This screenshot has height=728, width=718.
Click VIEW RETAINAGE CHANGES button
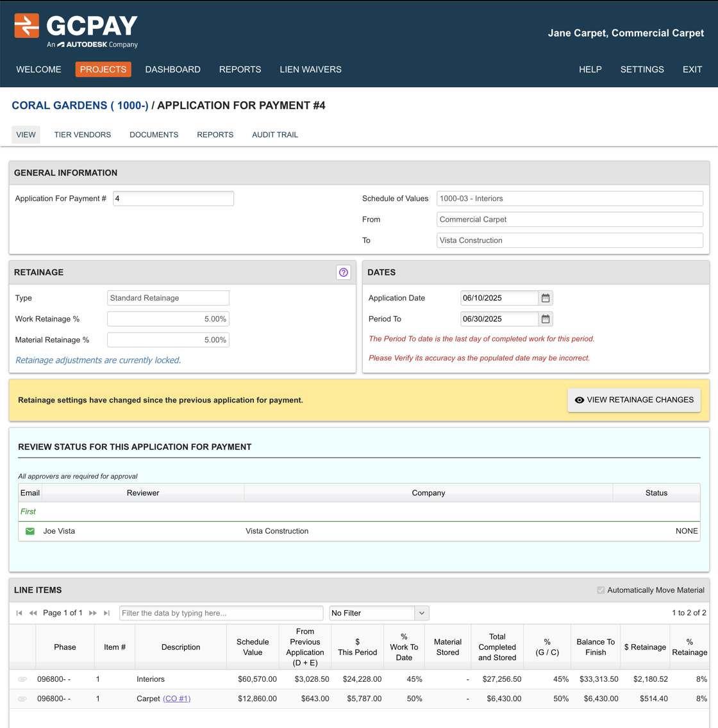tap(634, 400)
